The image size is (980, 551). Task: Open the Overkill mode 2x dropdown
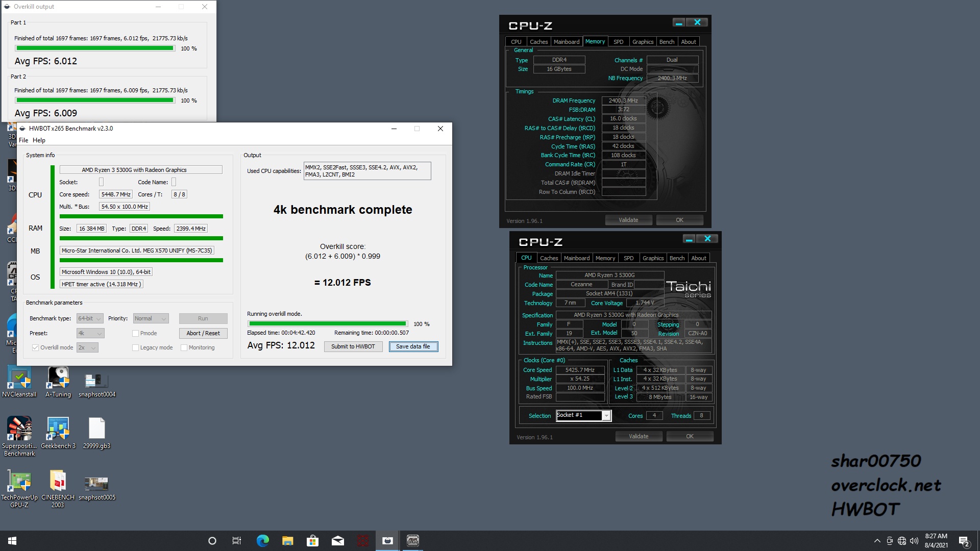pos(87,347)
